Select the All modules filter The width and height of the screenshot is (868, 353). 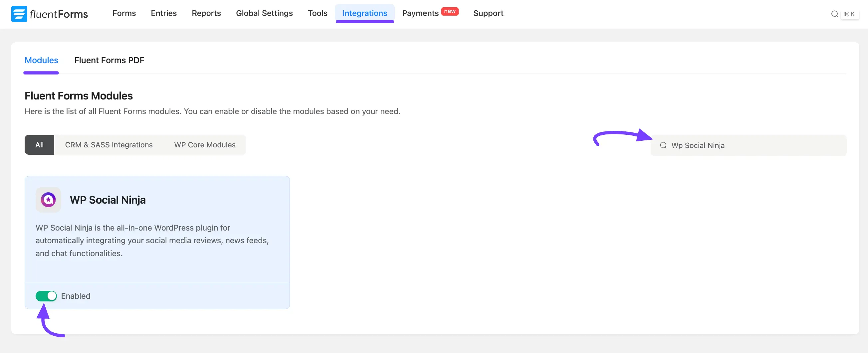click(x=39, y=144)
